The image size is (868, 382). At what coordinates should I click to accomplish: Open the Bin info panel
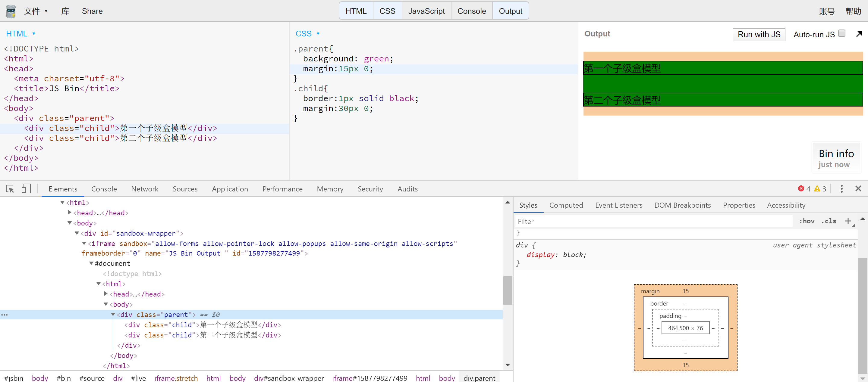tap(836, 158)
